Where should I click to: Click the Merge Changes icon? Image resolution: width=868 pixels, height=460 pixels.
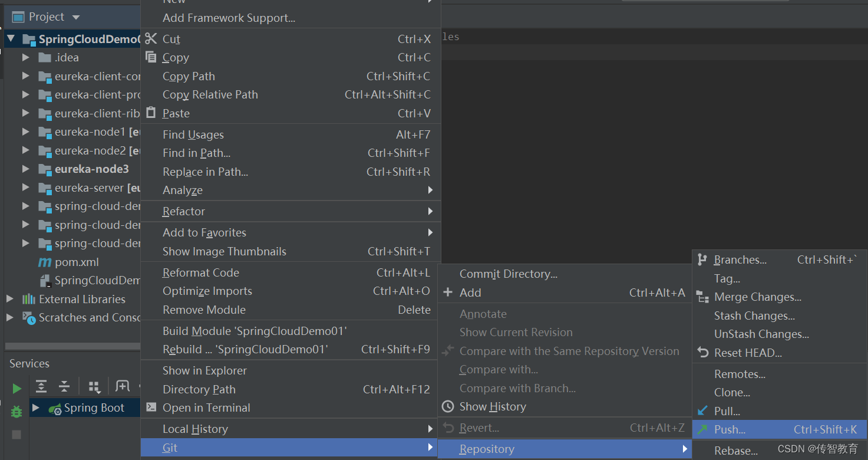click(x=702, y=297)
